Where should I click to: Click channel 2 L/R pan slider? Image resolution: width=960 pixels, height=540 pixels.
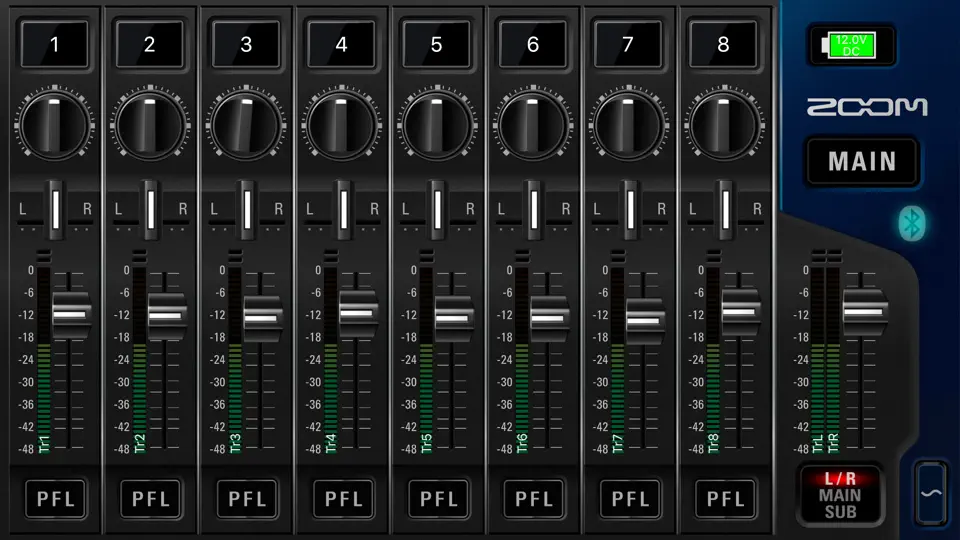(x=151, y=210)
